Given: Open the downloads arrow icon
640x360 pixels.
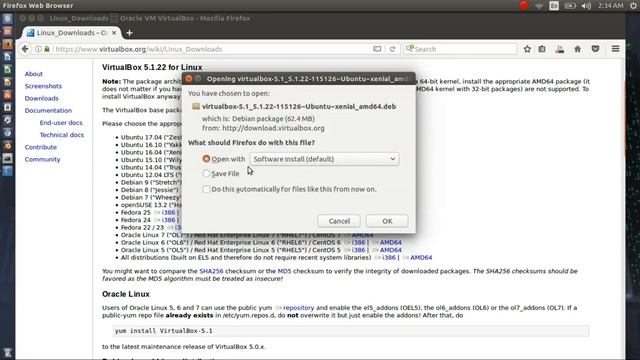Looking at the screenshot, I should (560, 49).
